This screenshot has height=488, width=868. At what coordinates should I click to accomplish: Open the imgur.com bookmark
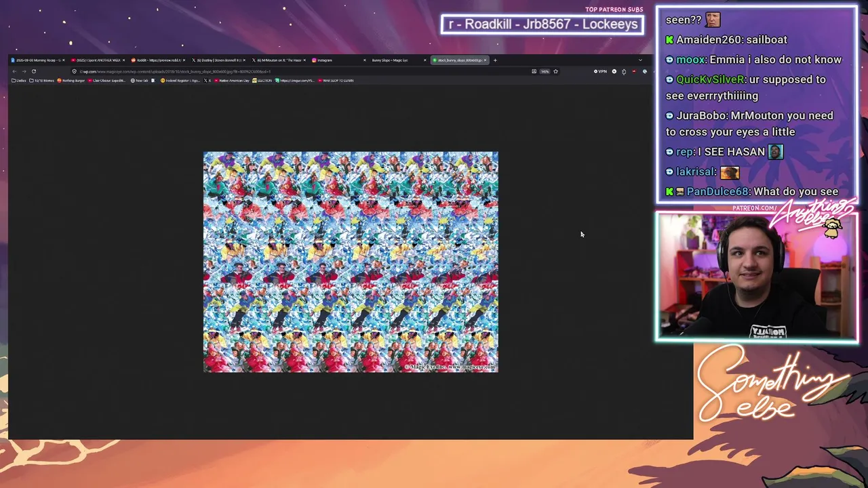(294, 81)
